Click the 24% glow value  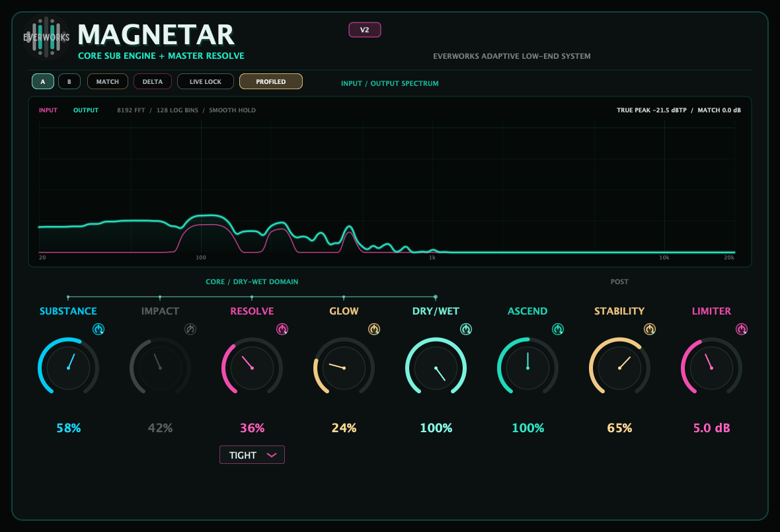pyautogui.click(x=344, y=428)
